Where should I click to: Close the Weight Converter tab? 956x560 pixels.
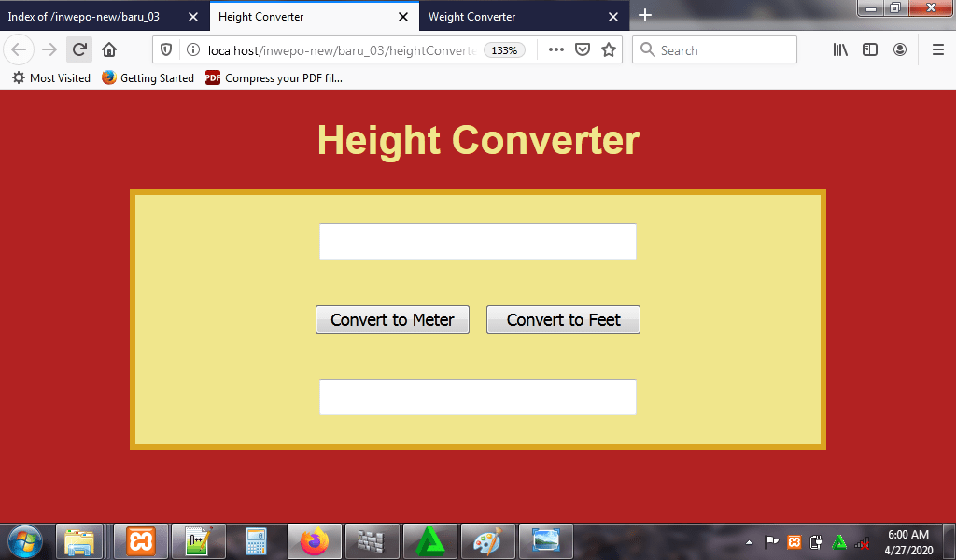[613, 17]
